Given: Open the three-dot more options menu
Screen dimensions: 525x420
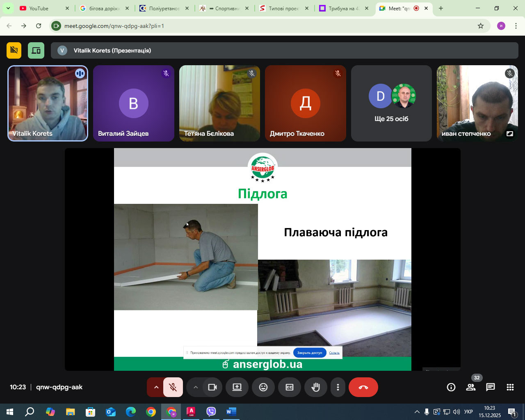Looking at the screenshot, I should (x=338, y=387).
